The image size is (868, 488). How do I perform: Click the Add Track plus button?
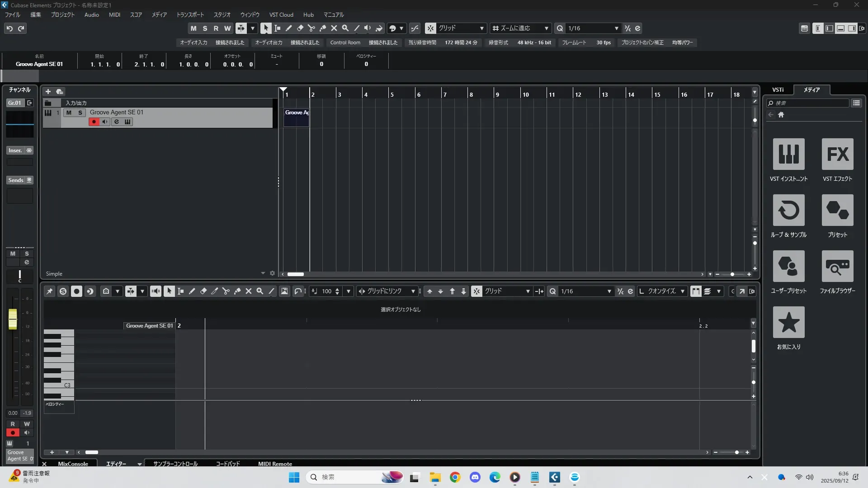click(x=48, y=91)
